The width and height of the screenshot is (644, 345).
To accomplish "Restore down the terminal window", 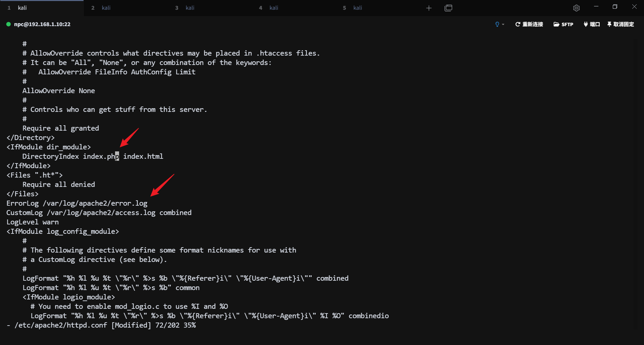I will click(615, 7).
